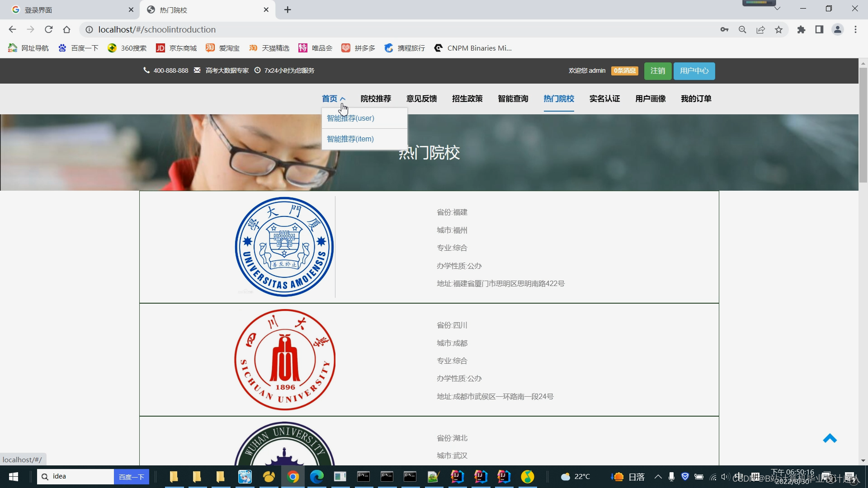Click the saved passwords key icon

[724, 29]
